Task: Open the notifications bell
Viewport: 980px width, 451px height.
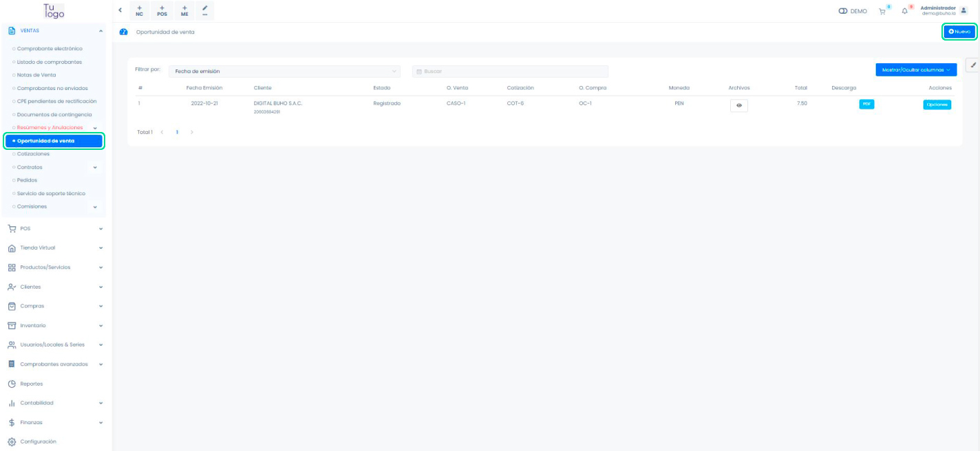Action: click(x=905, y=11)
